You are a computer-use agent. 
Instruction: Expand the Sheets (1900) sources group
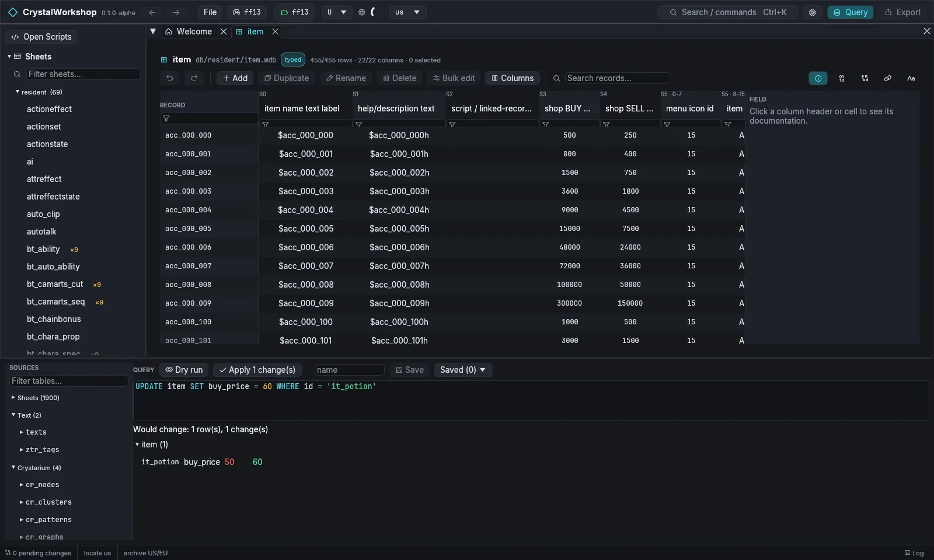click(13, 397)
